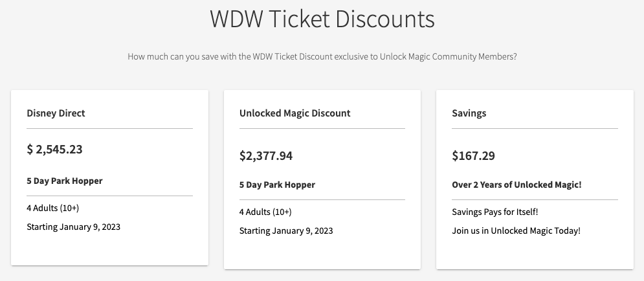The image size is (644, 281).
Task: Select the Disney Direct card title
Action: pos(56,113)
